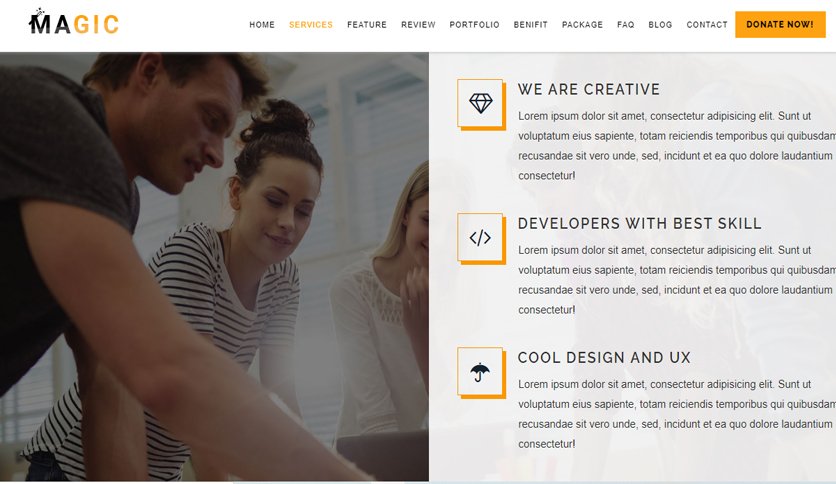Click the Donate Now! button

pos(780,25)
